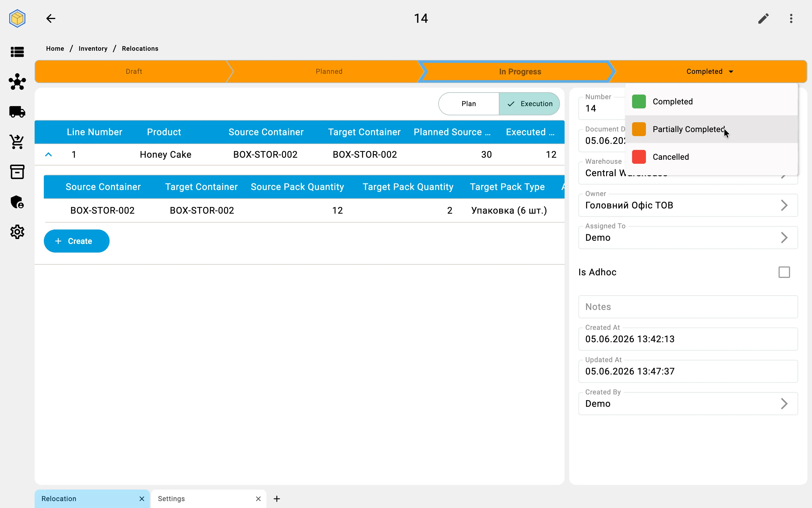Open the Assigned To Demo chevron

784,238
